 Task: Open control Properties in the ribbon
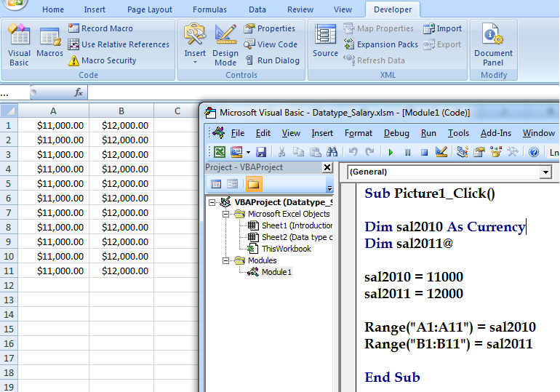click(270, 28)
